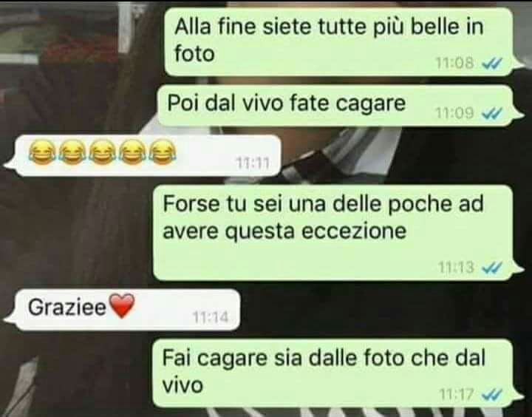Click the first laughing emoji
This screenshot has width=532, height=417.
click(42, 153)
